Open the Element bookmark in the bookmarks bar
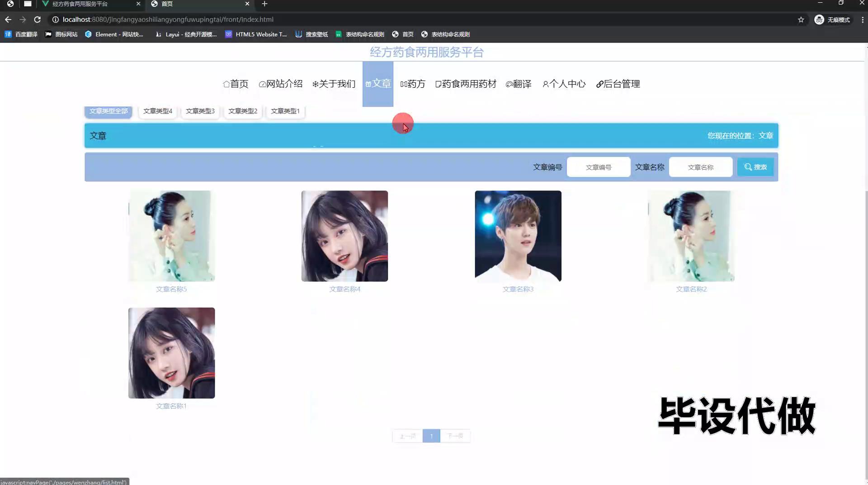This screenshot has height=485, width=868. 114,34
